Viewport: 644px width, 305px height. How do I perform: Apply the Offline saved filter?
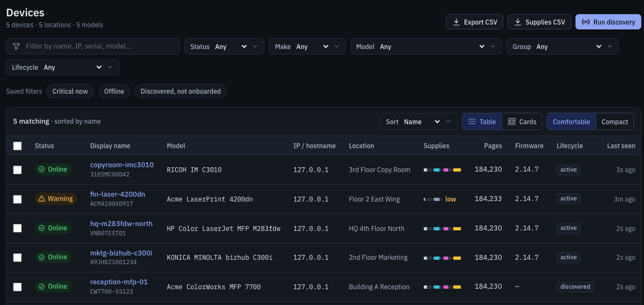click(x=114, y=91)
